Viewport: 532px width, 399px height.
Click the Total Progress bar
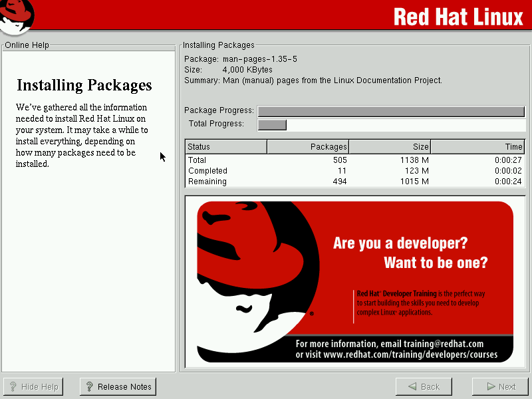pyautogui.click(x=391, y=124)
